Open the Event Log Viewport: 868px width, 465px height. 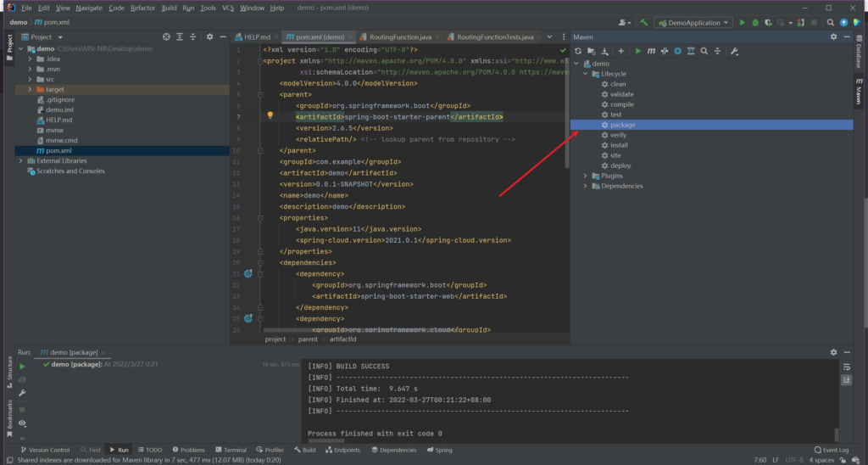pos(831,450)
